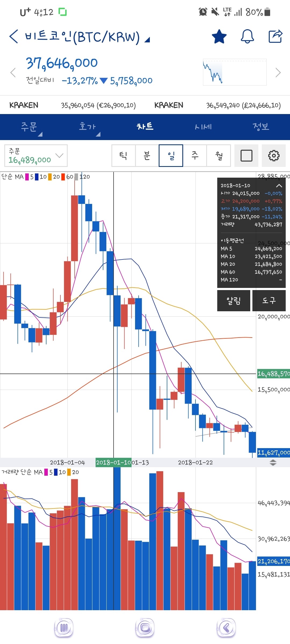Viewport: 290px width, 644px height.
Task: Switch to the 호가 tab
Action: [x=87, y=127]
